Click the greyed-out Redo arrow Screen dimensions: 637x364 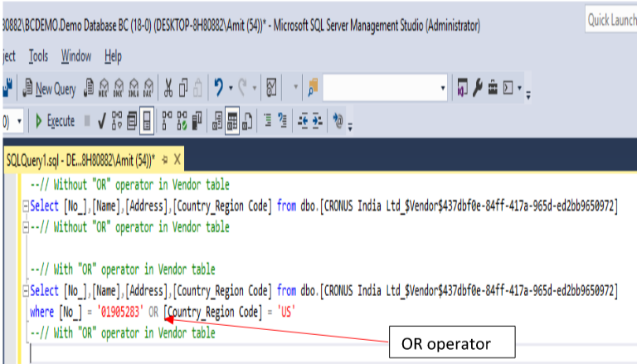[x=243, y=87]
